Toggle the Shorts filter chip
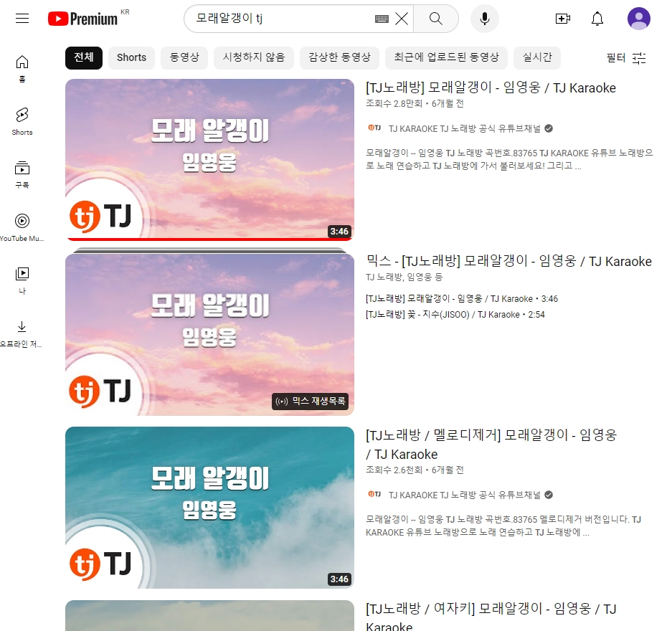 coord(131,58)
